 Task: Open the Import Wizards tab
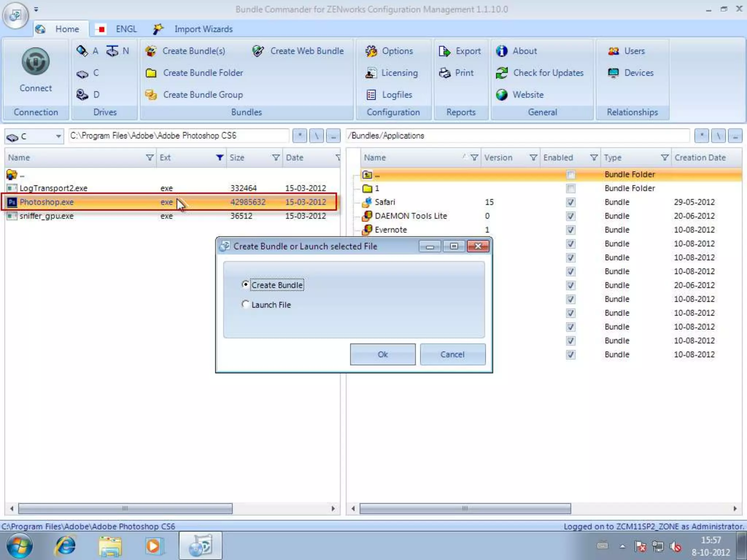click(x=203, y=29)
